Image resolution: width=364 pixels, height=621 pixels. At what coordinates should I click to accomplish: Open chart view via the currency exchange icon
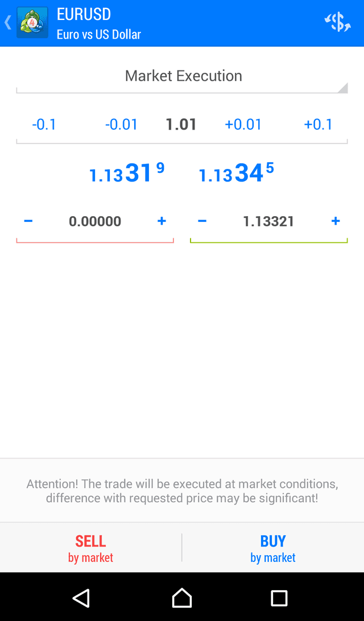(338, 22)
